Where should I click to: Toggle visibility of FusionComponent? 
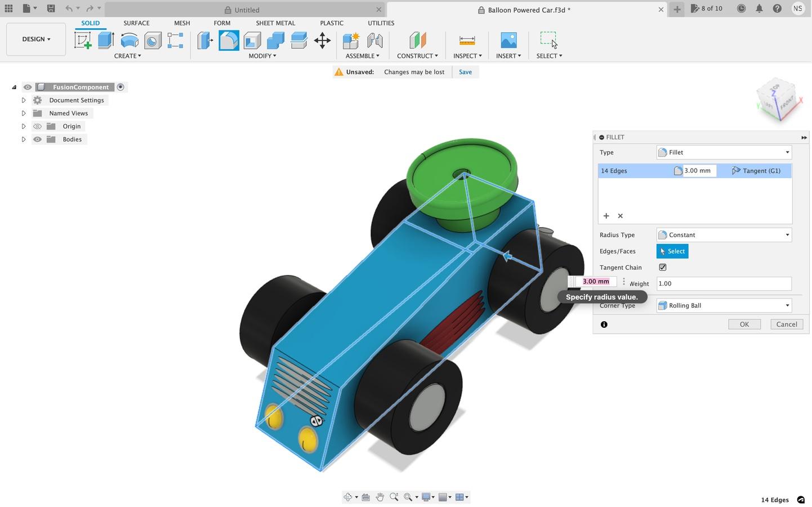(x=28, y=87)
